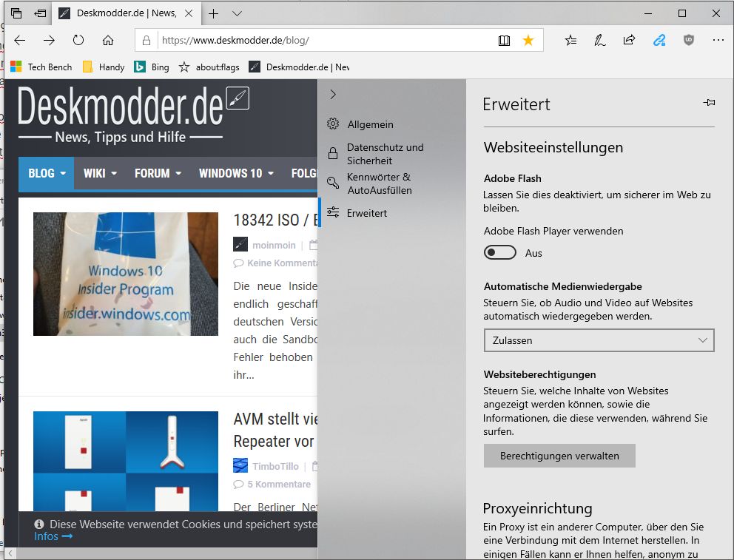Open Reading view book icon
The height and width of the screenshot is (560, 734).
pos(504,40)
